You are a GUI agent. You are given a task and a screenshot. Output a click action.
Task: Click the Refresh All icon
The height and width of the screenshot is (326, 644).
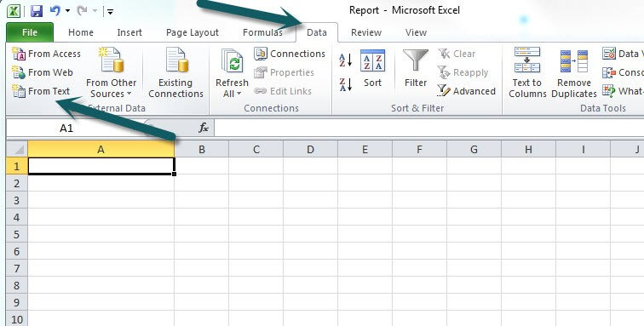coord(232,61)
